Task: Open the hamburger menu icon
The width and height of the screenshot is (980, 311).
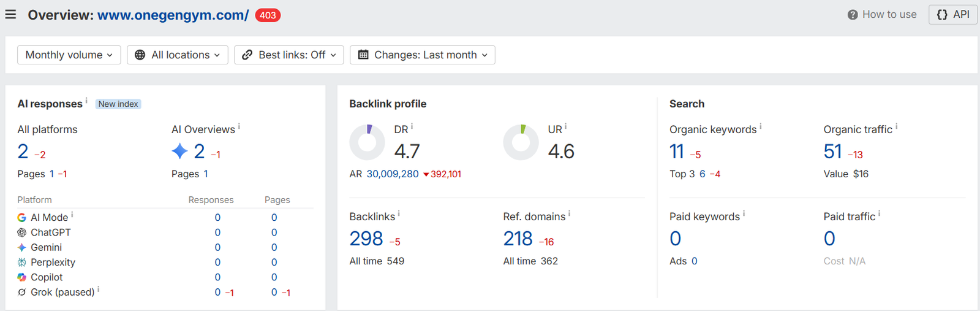Action: pyautogui.click(x=10, y=14)
